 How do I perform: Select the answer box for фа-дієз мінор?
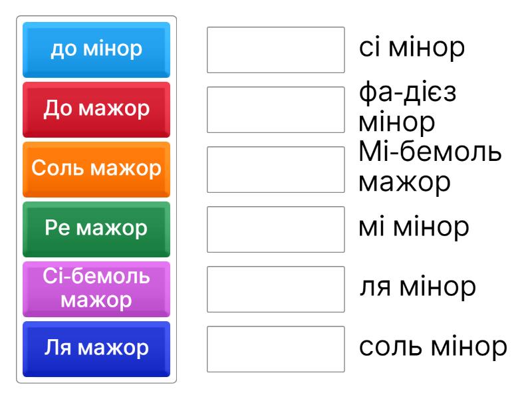point(275,109)
